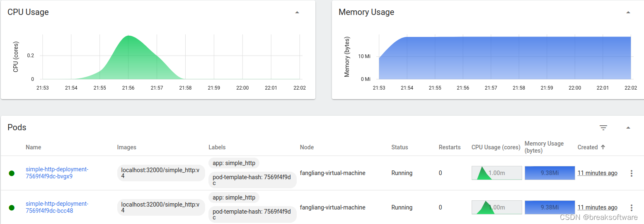Click the Created column header

587,147
